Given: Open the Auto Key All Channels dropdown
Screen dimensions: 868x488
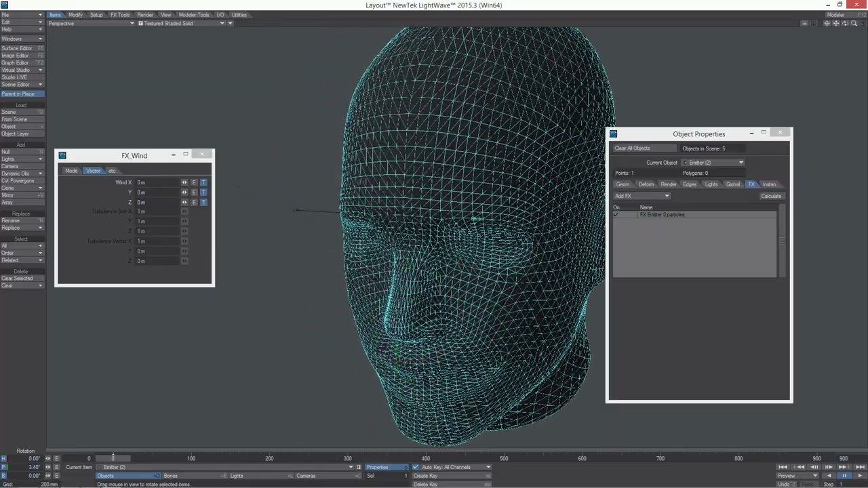Looking at the screenshot, I should [456, 467].
